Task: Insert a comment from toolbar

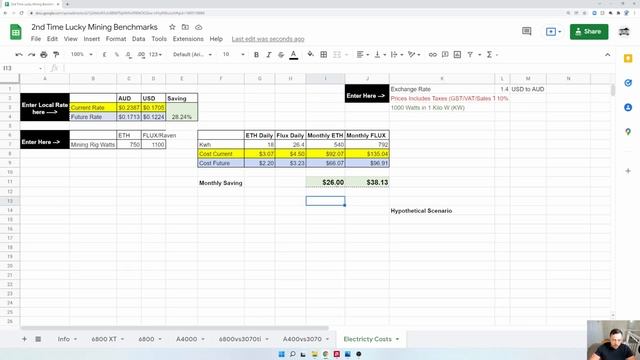Action: tap(445, 55)
